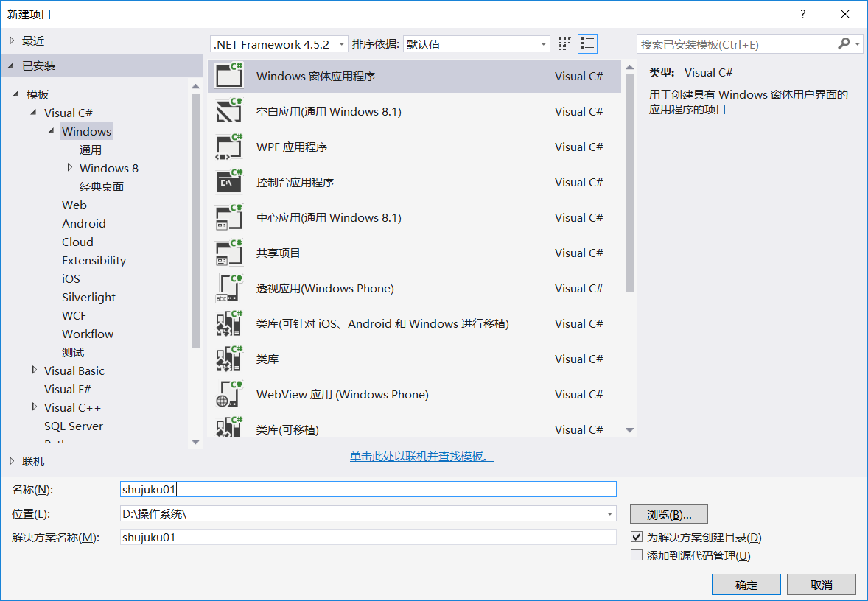Select Android under Visual C#
The height and width of the screenshot is (601, 868).
(x=83, y=223)
